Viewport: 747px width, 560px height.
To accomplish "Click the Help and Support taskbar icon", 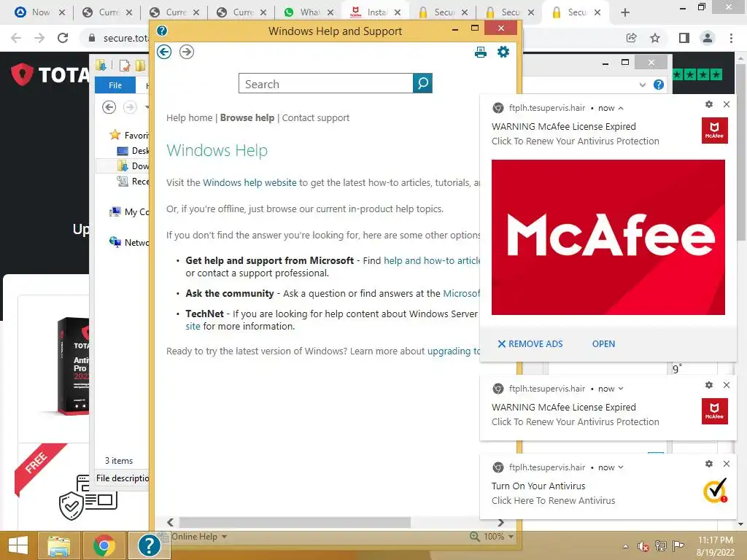I will (149, 545).
